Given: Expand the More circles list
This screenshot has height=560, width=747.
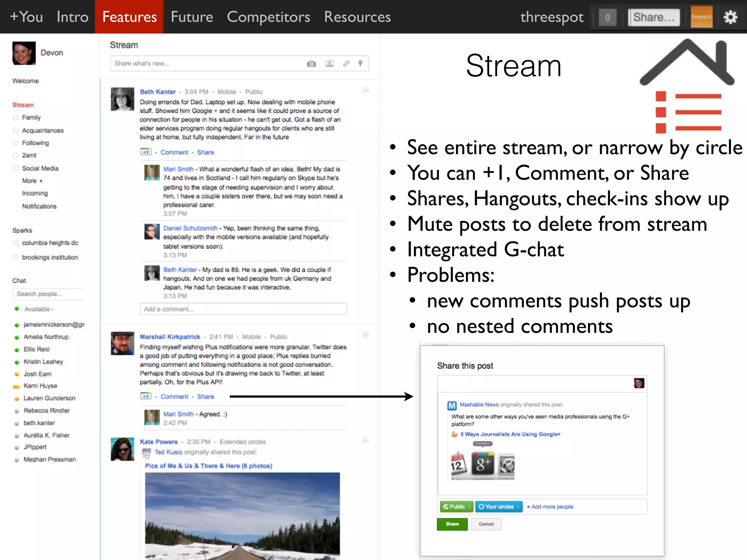Looking at the screenshot, I should 32,181.
